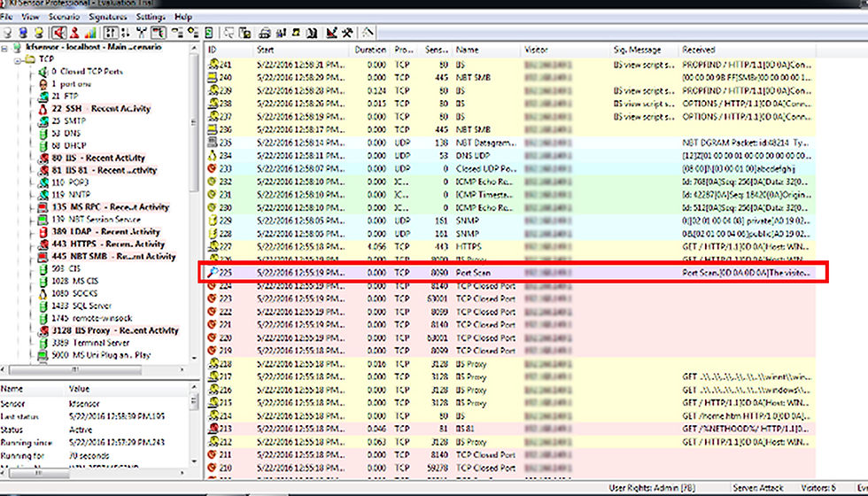This screenshot has height=496, width=868.
Task: Click the penguin icon beside 22 SSH
Action: (43, 108)
